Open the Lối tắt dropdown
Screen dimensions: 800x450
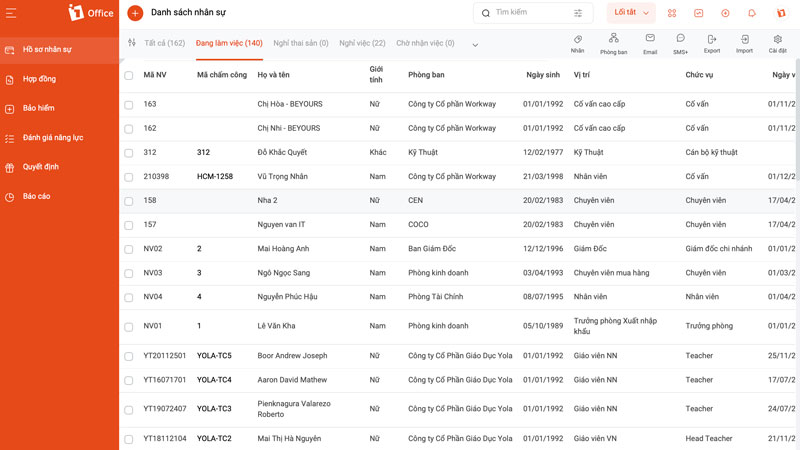[x=631, y=13]
